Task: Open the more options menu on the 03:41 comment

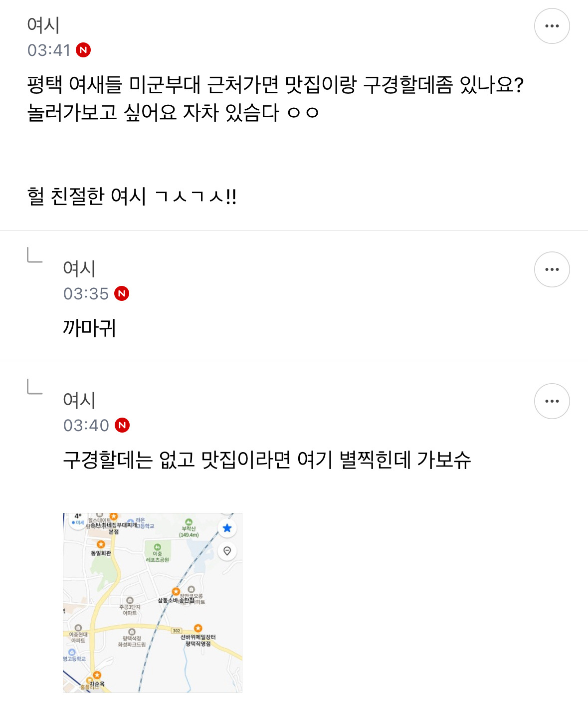Action: tap(552, 26)
